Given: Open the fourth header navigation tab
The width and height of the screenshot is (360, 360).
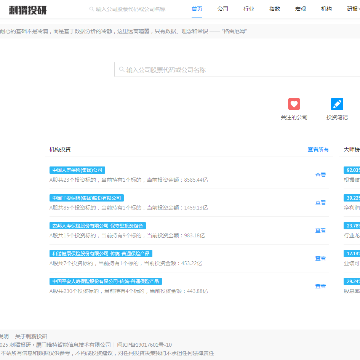Looking at the screenshot, I should (274, 9).
